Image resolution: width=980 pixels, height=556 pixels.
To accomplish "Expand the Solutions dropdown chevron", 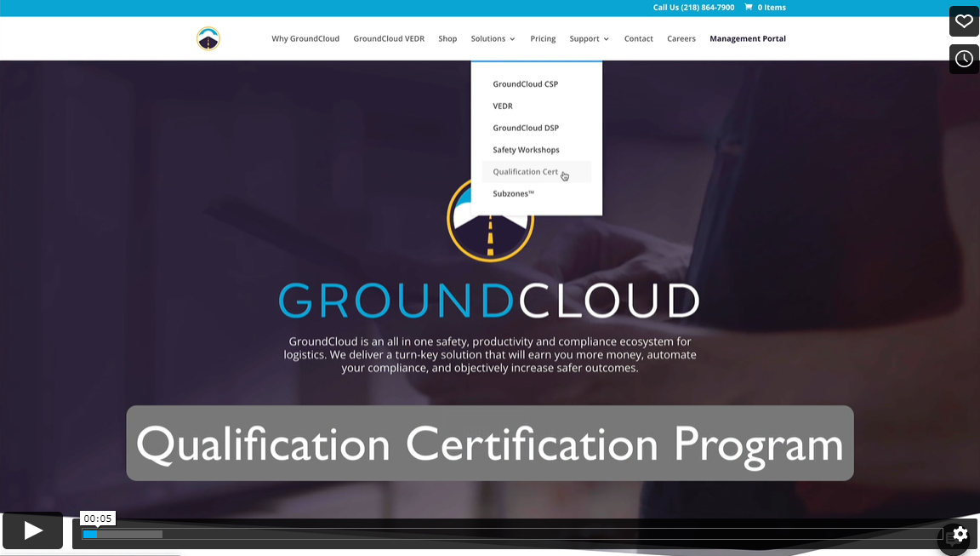I will (514, 38).
